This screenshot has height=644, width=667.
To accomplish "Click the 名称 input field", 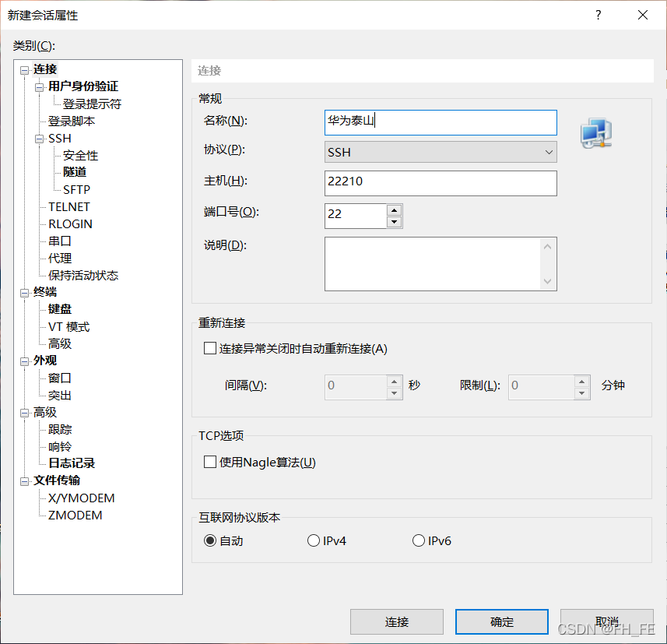I will click(441, 122).
